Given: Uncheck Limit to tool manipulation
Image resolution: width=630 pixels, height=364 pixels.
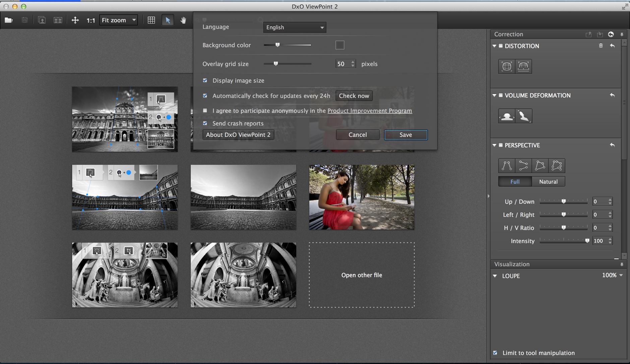Looking at the screenshot, I should (495, 353).
